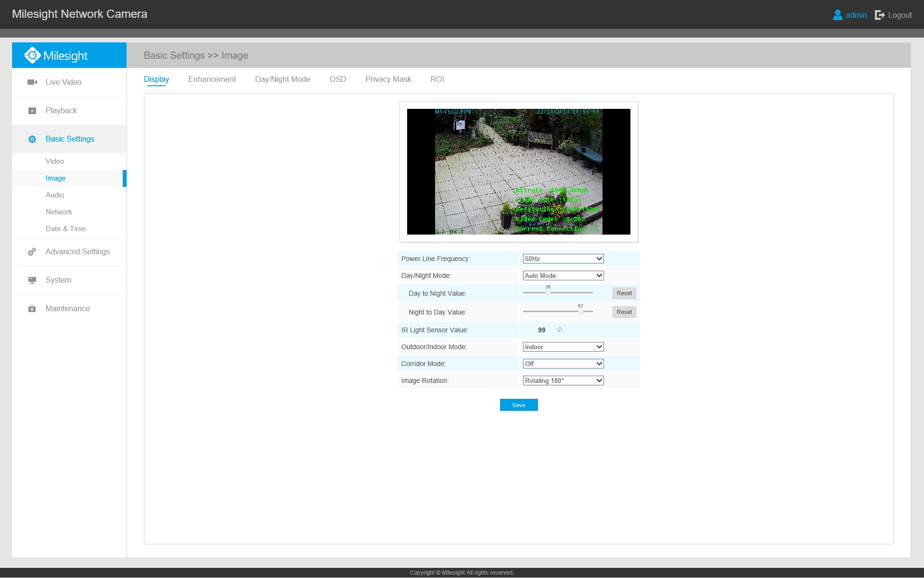Switch to the Enhancement tab

click(x=212, y=79)
